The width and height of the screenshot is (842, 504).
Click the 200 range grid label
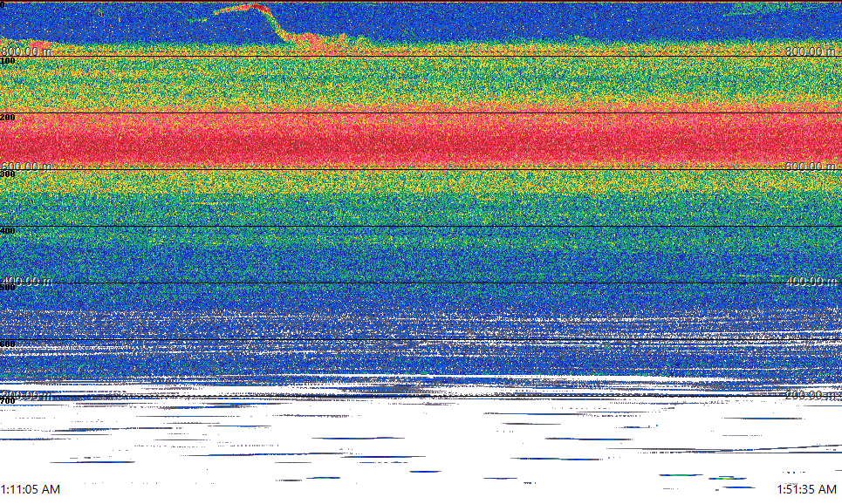click(x=8, y=118)
